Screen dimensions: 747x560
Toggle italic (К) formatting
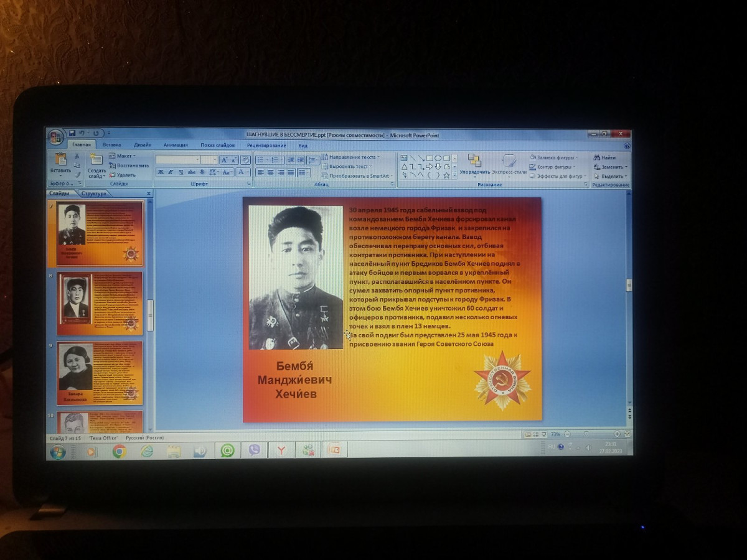coord(171,172)
